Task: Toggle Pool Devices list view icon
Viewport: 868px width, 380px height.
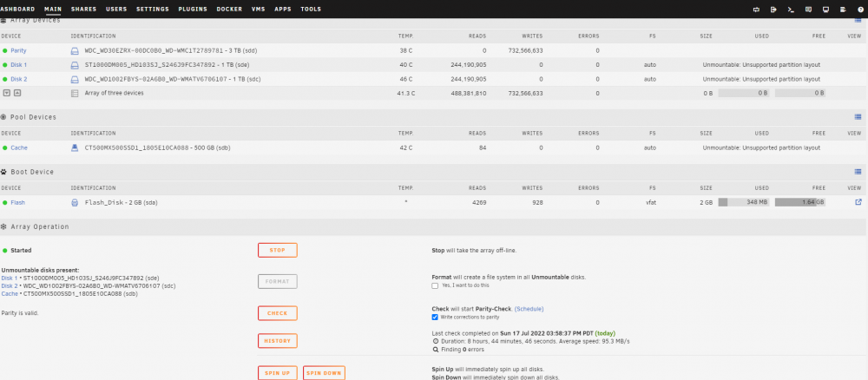Action: 858,117
